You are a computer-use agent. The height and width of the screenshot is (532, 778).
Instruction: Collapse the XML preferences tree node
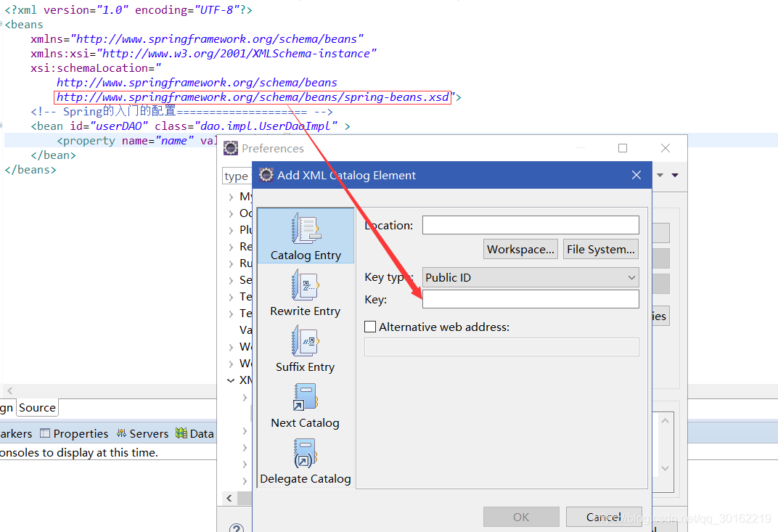[231, 380]
